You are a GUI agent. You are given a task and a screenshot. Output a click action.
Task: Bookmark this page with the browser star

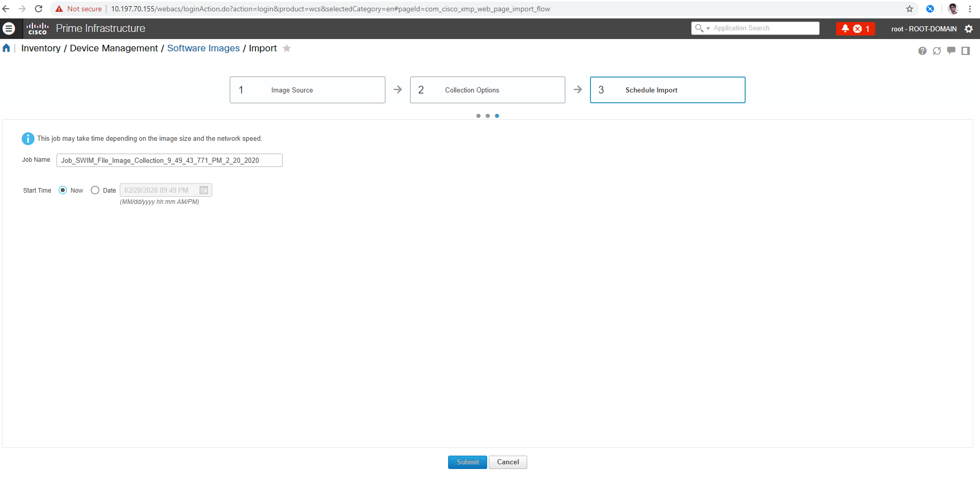click(910, 9)
